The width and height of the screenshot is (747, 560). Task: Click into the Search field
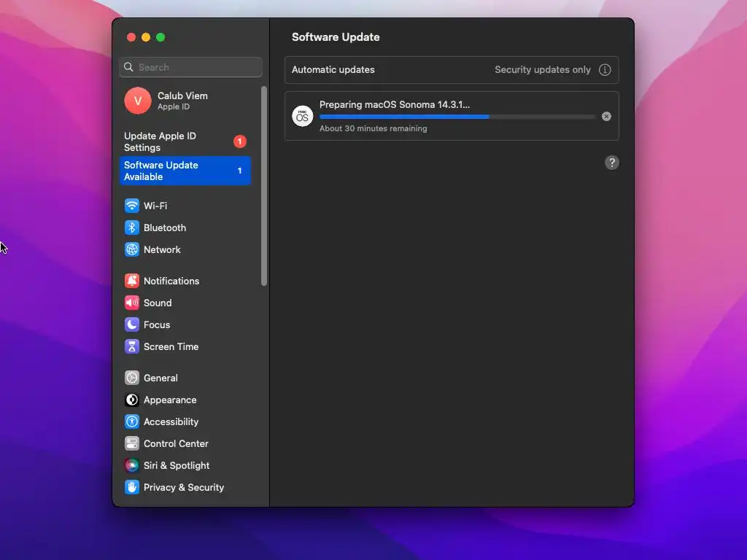[190, 67]
